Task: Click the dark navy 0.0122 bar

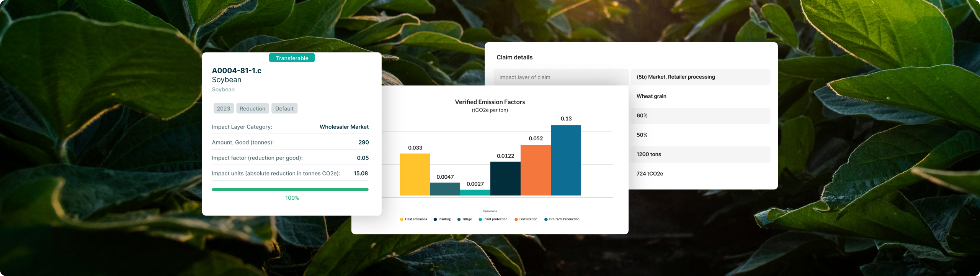Action: [505, 179]
